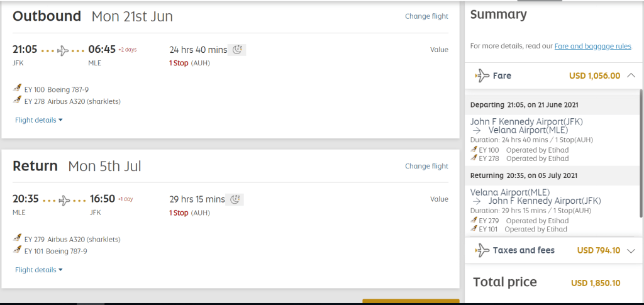The image size is (644, 305).
Task: Click the yellow button at the bottom of the page
Action: click(411, 302)
